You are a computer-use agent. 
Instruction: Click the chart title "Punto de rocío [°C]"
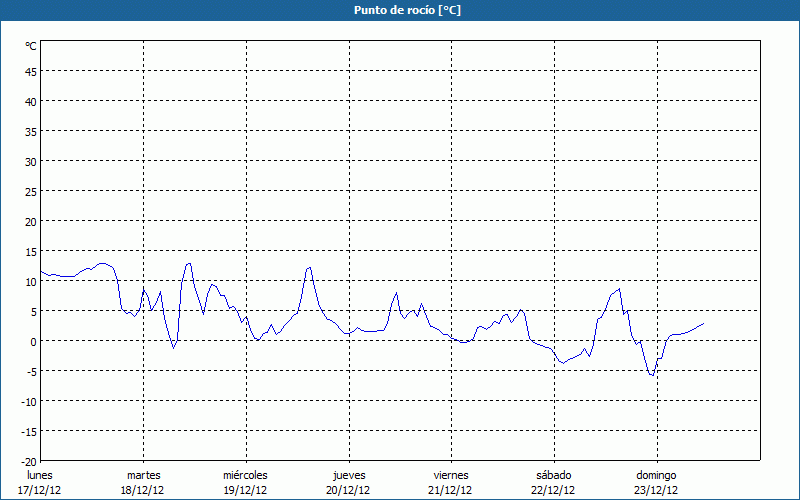399,10
